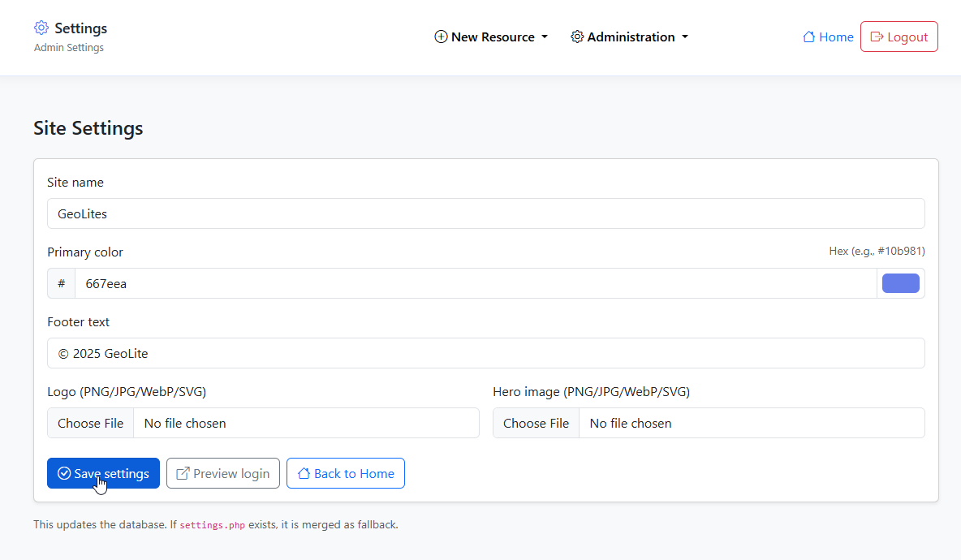Screen dimensions: 961x560
Task: Click the logout arrow icon
Action: pos(877,37)
